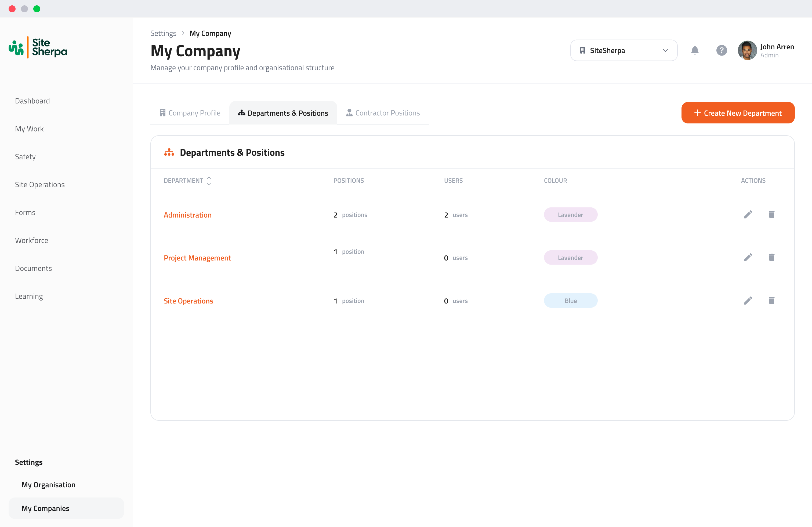
Task: Sort by Department column header arrows
Action: coord(209,181)
